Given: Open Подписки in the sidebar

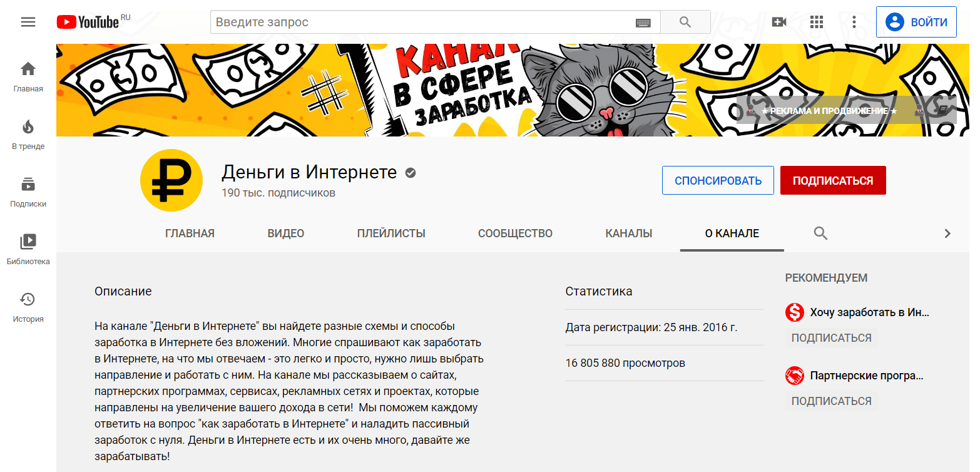Looking at the screenshot, I should click(28, 192).
